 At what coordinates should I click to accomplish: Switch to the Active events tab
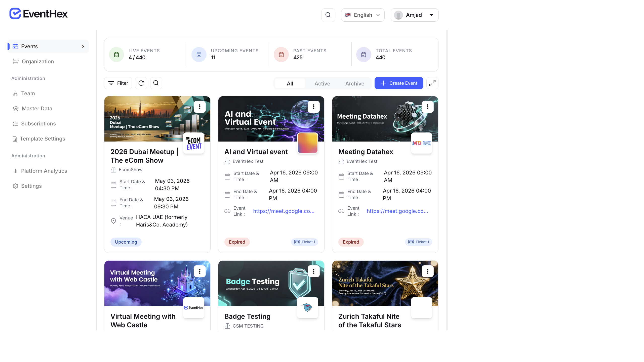[x=322, y=83]
